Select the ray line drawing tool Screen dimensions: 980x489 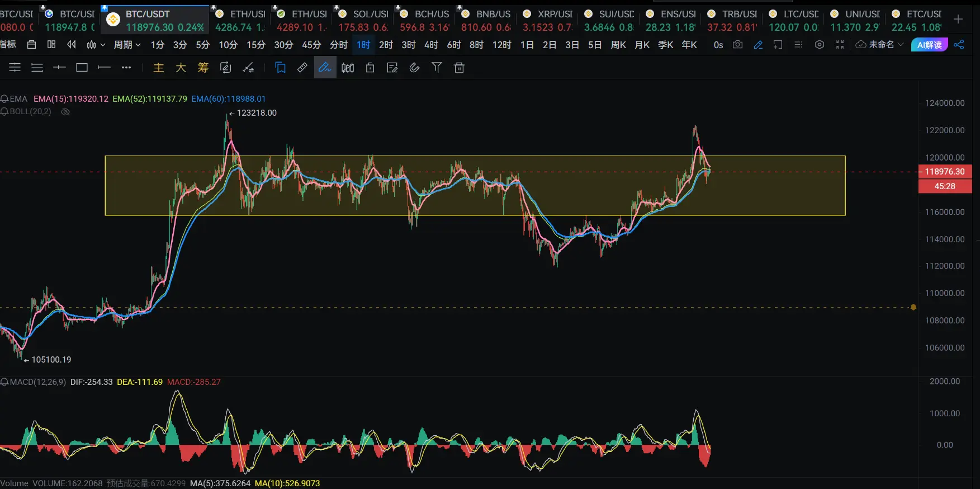tap(104, 68)
